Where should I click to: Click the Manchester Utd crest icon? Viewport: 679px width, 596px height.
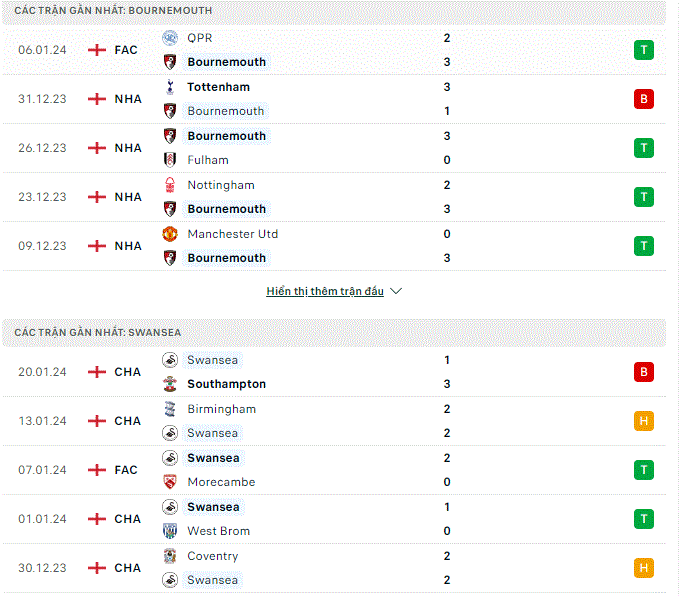pos(170,234)
